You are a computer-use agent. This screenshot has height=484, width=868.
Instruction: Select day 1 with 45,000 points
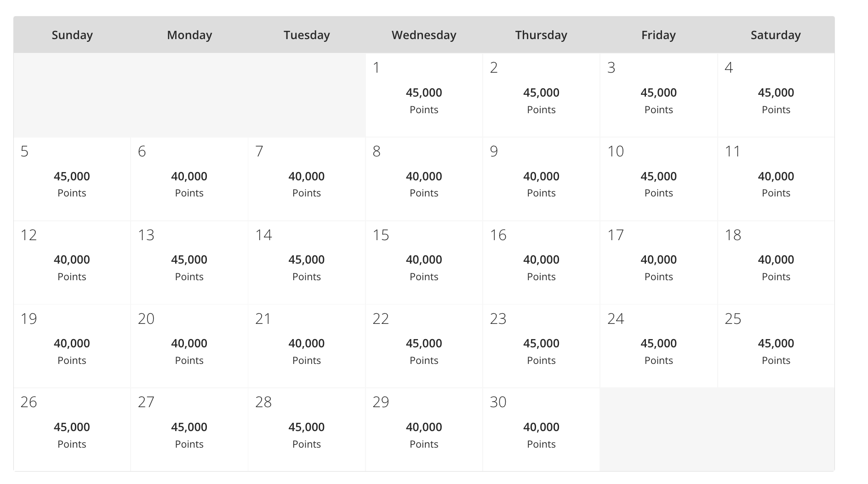423,96
